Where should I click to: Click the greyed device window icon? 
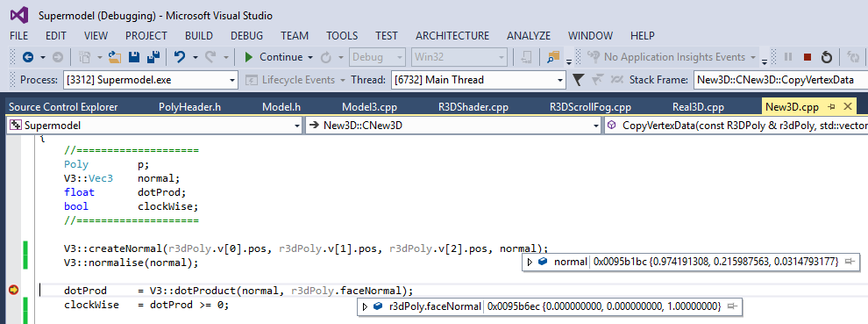527,56
